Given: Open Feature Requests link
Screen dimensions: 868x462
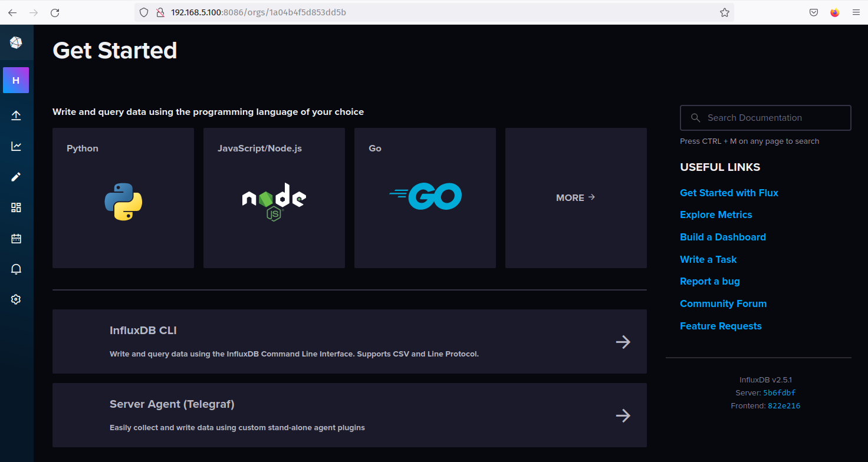Looking at the screenshot, I should (x=721, y=326).
